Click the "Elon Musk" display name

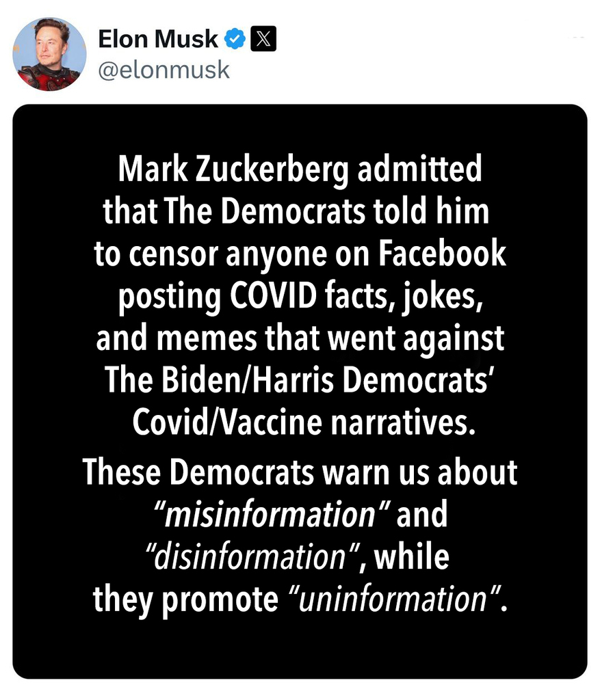click(x=158, y=40)
